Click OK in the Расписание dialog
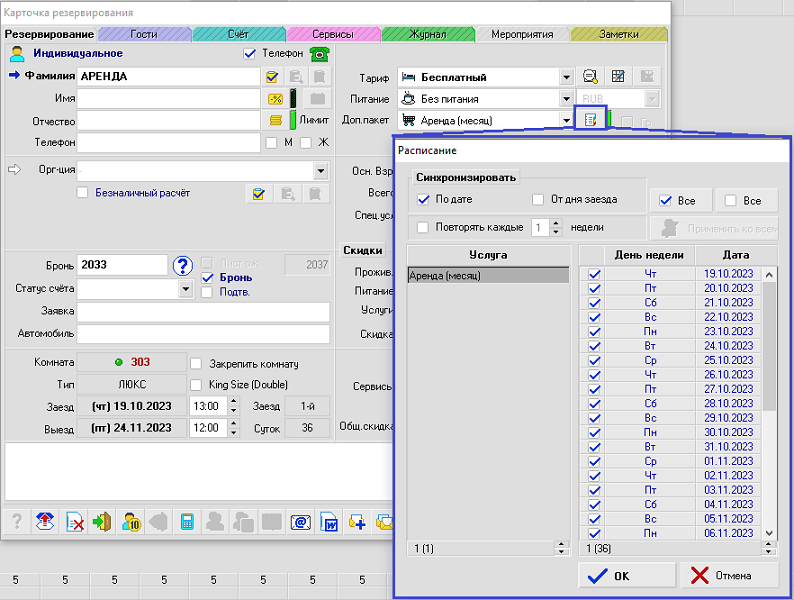The image size is (794, 600). click(x=625, y=575)
